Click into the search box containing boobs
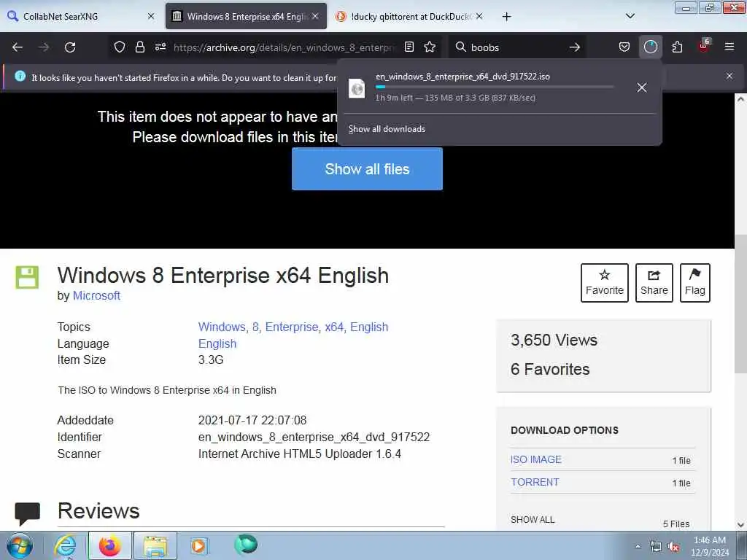This screenshot has width=747, height=560. click(517, 47)
